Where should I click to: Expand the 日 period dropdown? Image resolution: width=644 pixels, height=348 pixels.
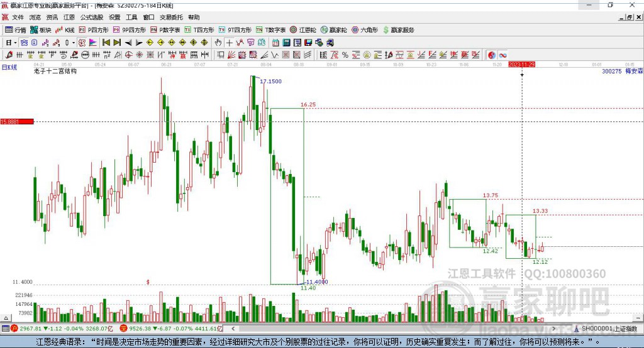(15, 43)
